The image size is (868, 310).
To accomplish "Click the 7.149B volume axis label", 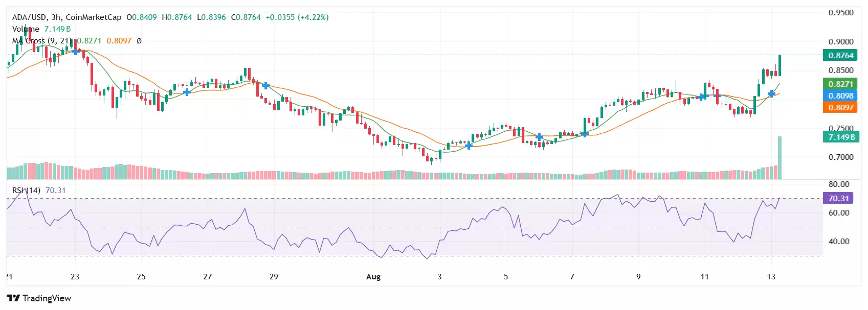I will point(840,137).
